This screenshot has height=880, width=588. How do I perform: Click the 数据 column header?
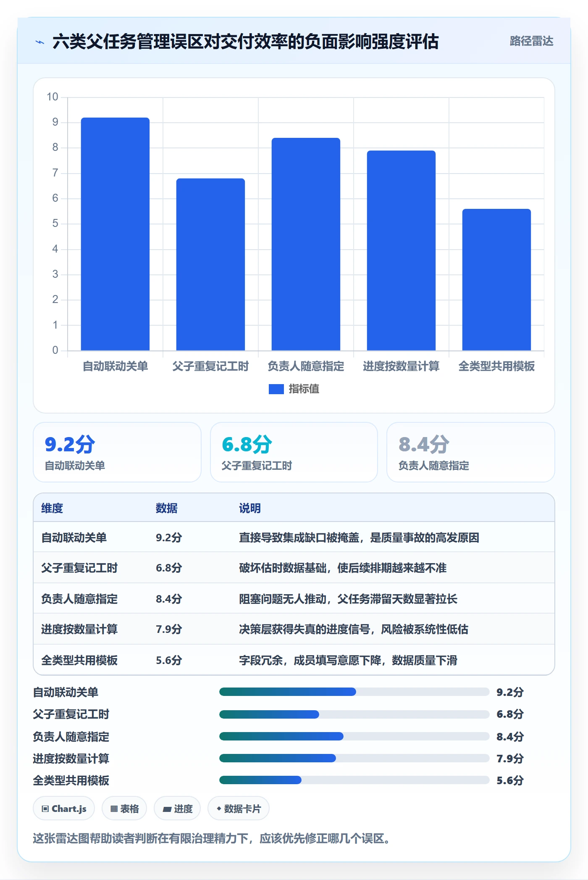[167, 508]
